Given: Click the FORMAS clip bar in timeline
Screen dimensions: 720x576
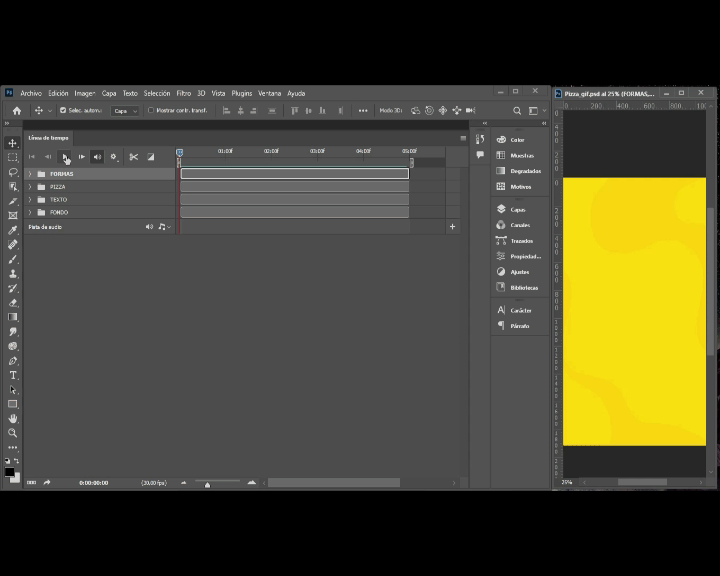Looking at the screenshot, I should (295, 174).
